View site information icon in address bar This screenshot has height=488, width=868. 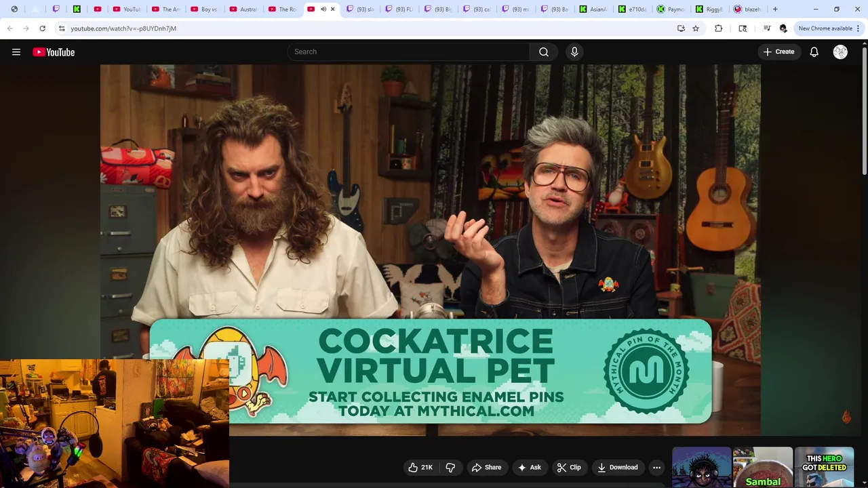(x=62, y=28)
